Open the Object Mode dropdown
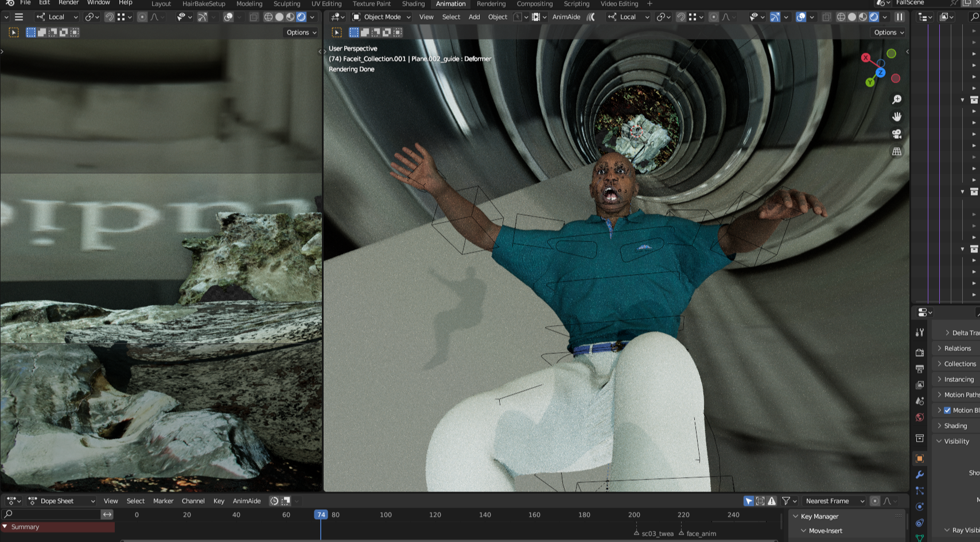 tap(382, 17)
